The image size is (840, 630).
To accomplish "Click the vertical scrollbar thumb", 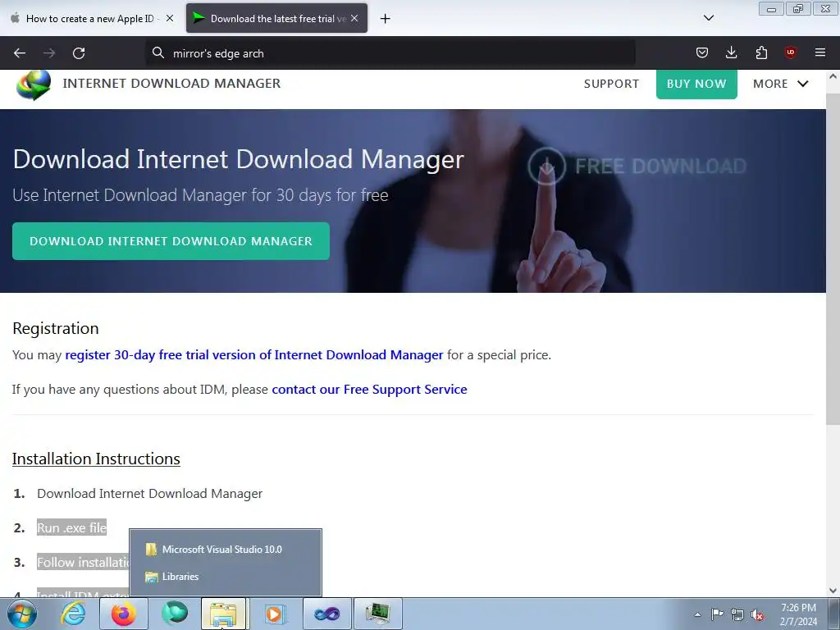I will click(x=833, y=258).
